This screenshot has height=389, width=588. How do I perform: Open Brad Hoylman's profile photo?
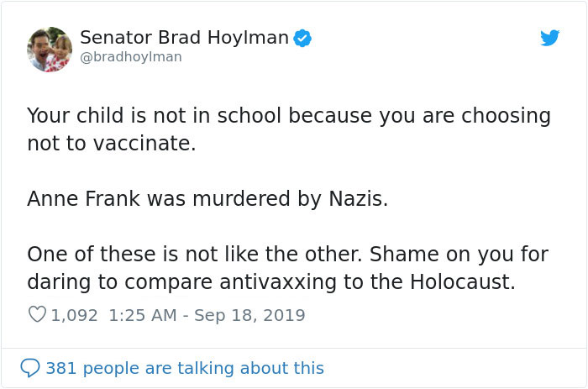(x=50, y=49)
